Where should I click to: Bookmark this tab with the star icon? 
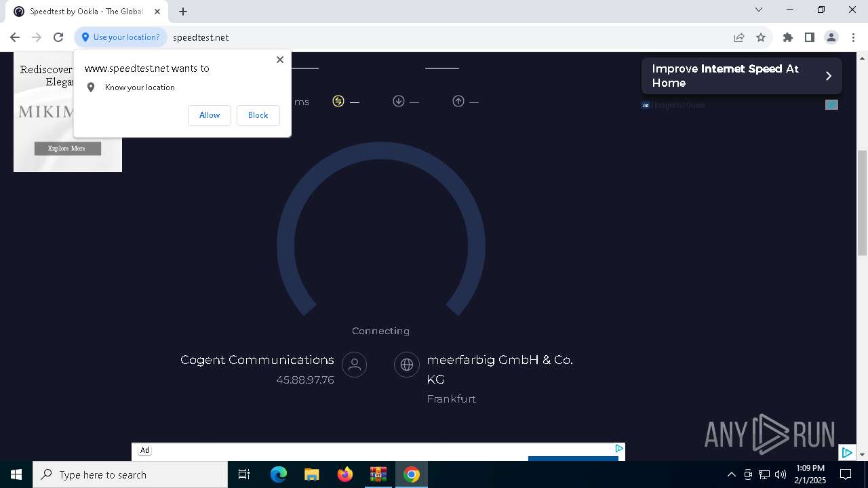(761, 37)
